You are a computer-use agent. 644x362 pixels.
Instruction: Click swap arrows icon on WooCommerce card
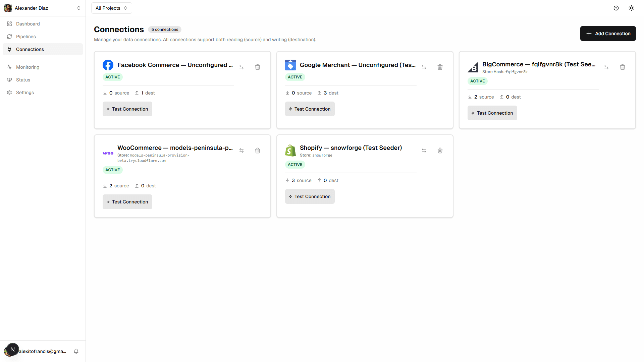coord(241,150)
